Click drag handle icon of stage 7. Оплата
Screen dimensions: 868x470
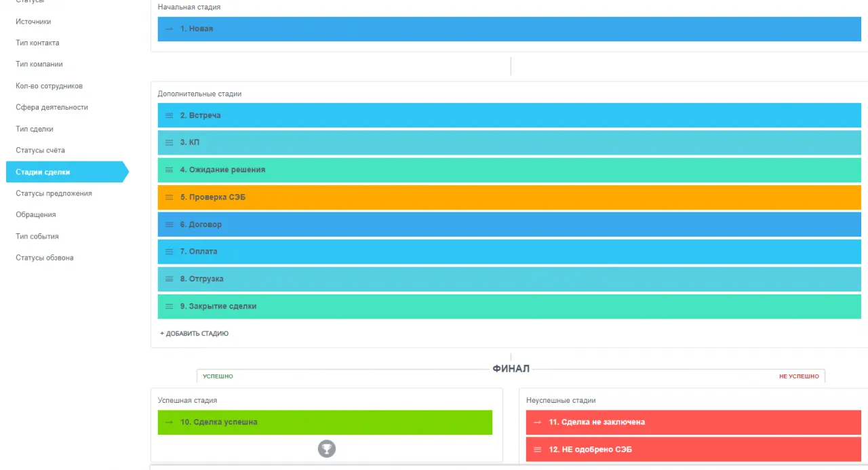170,252
